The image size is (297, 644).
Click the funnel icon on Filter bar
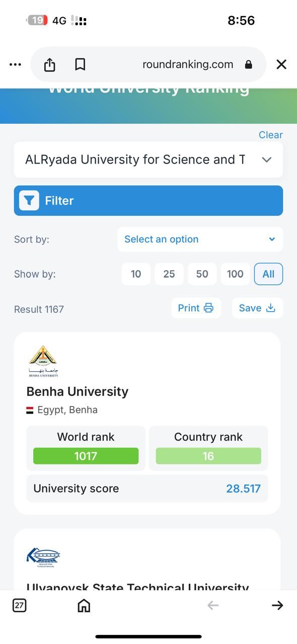29,201
